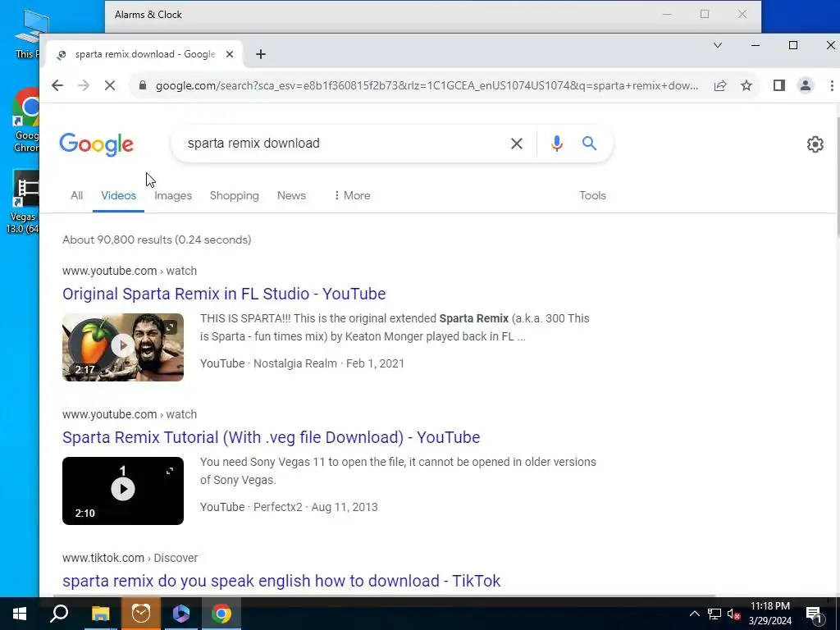Go to the Google logo homepage
840x630 pixels.
pos(97,144)
